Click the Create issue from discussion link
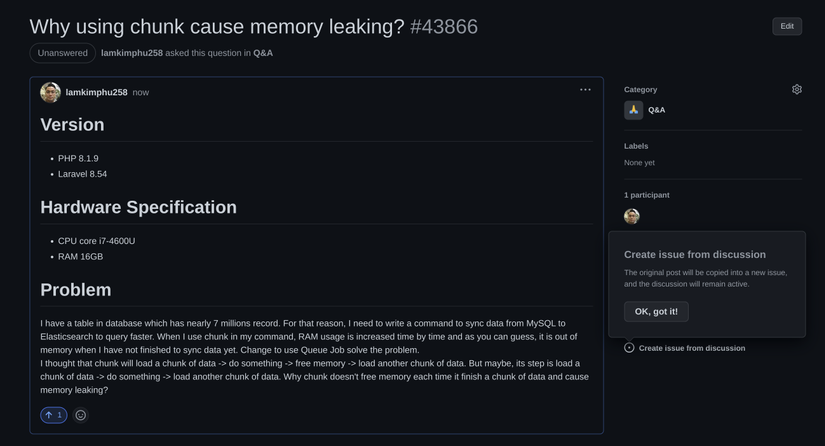The width and height of the screenshot is (825, 446). coord(691,348)
